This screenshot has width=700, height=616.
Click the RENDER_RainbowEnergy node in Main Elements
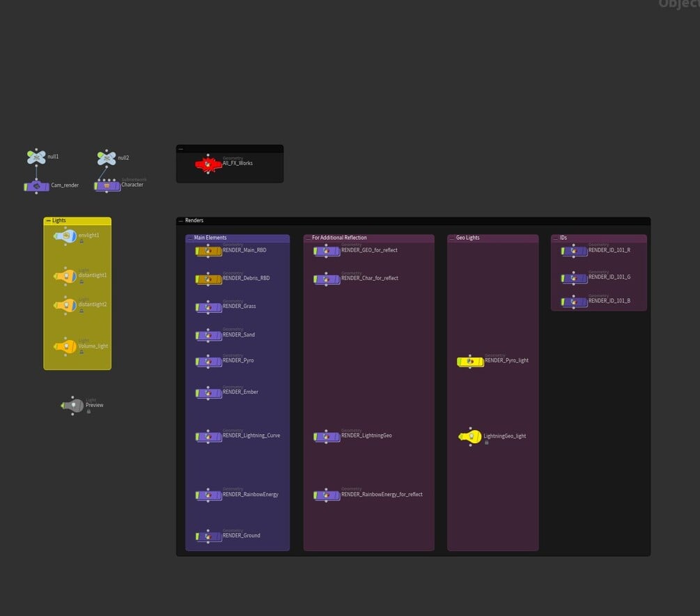tap(208, 495)
